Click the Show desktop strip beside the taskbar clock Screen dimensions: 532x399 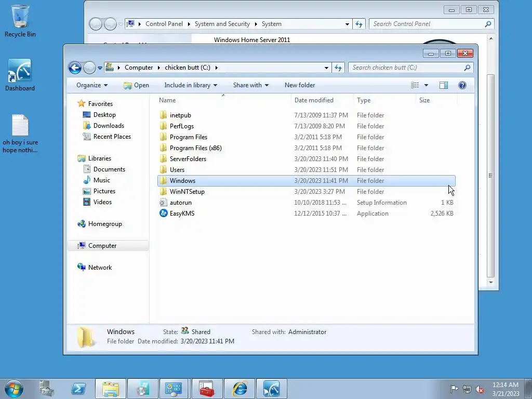point(528,389)
